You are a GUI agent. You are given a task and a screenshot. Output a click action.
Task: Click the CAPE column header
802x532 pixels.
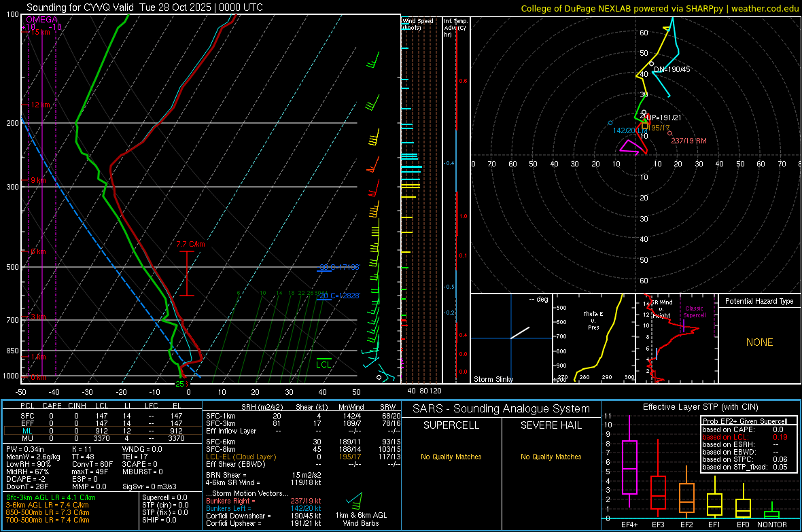coord(52,406)
